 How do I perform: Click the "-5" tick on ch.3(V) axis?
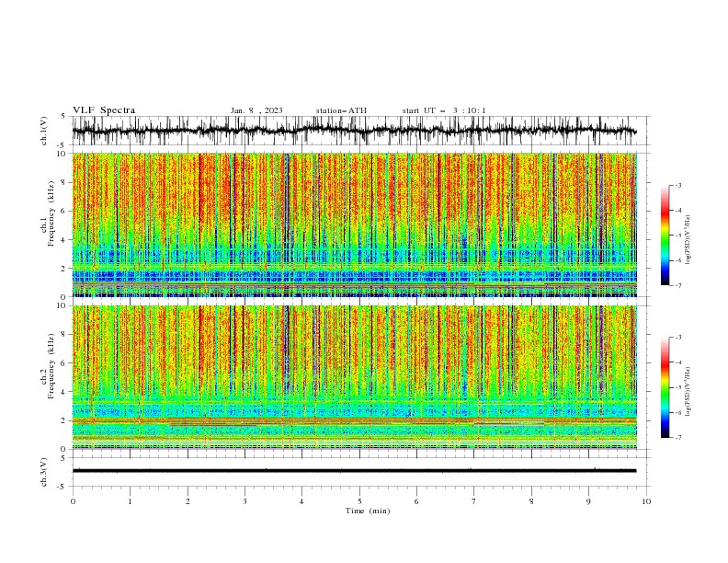pos(62,487)
